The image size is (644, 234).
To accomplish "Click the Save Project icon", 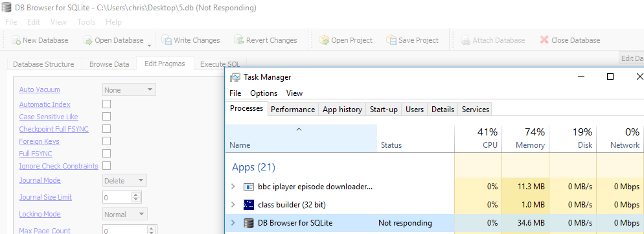I will [391, 40].
